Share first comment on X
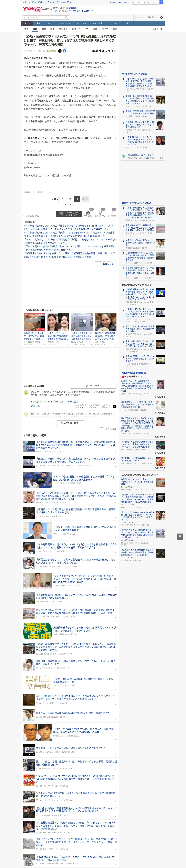This screenshot has width=186, height=868. [114, 406]
